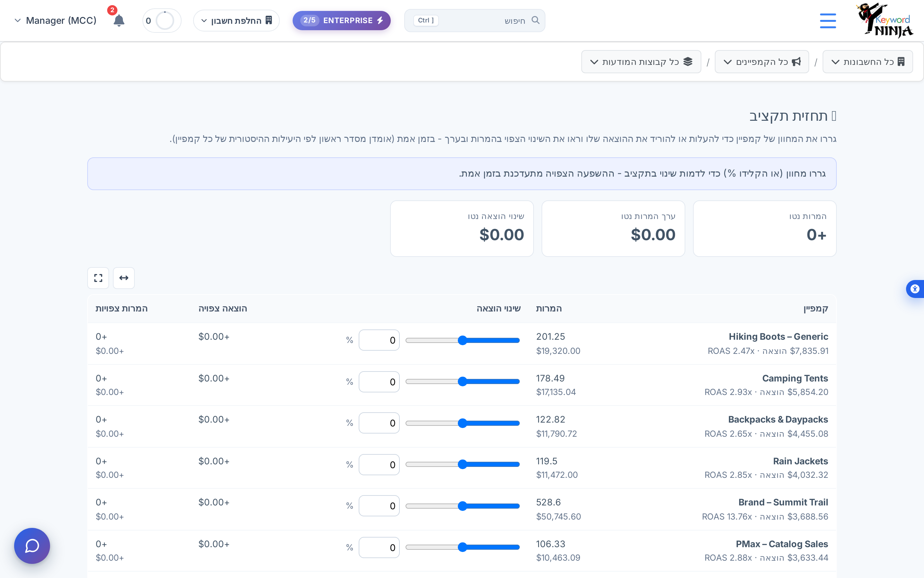
Task: Open the accessibility widget
Action: coord(915,289)
